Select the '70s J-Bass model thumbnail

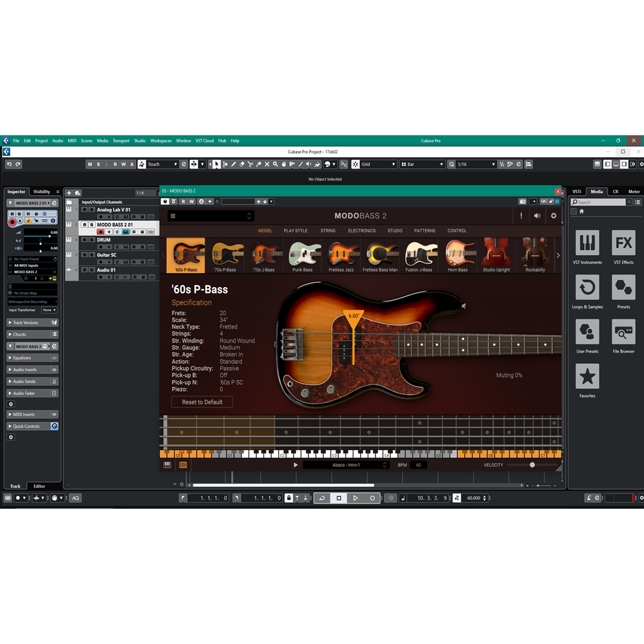pyautogui.click(x=263, y=256)
